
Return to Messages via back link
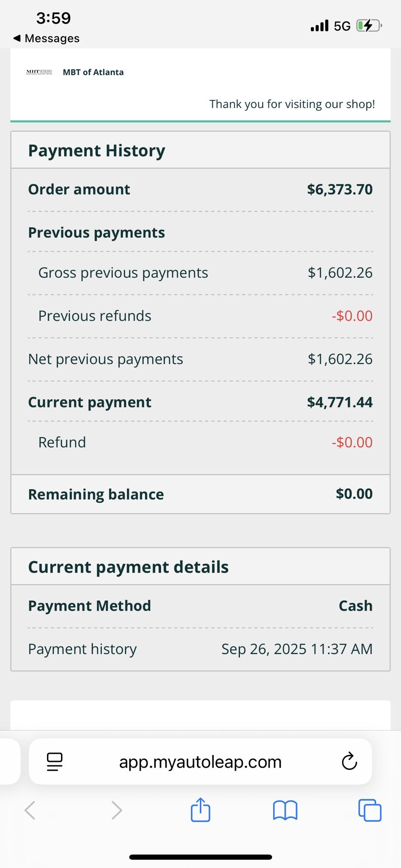click(47, 38)
